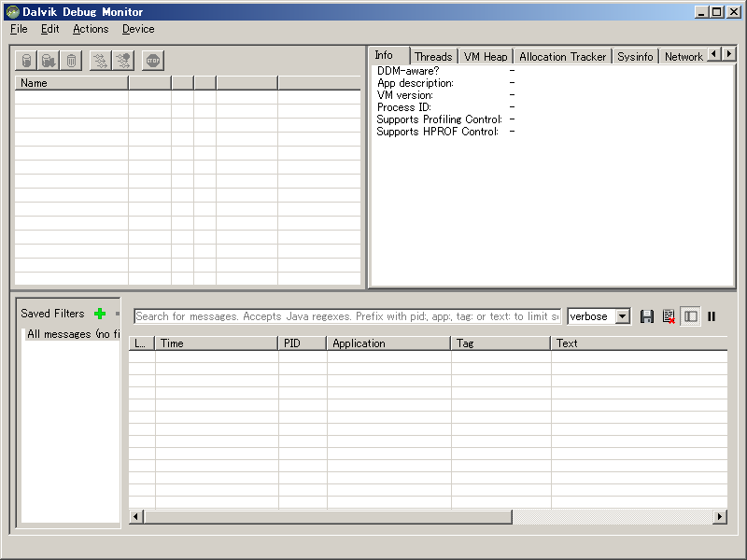Switch to the VM Heap tab
Image resolution: width=747 pixels, height=560 pixels.
(486, 57)
